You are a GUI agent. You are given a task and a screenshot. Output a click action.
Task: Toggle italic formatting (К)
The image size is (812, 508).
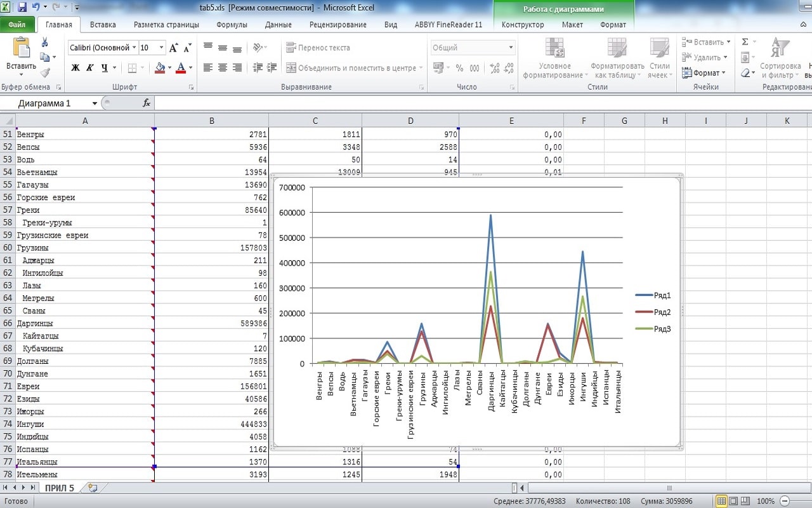(89, 68)
